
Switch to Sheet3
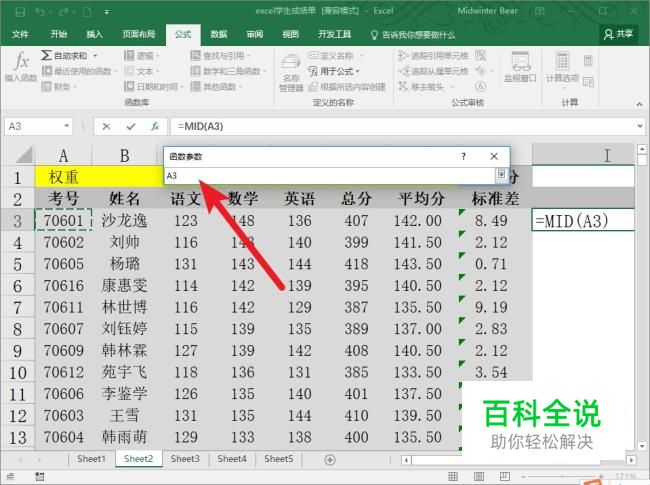pos(185,459)
